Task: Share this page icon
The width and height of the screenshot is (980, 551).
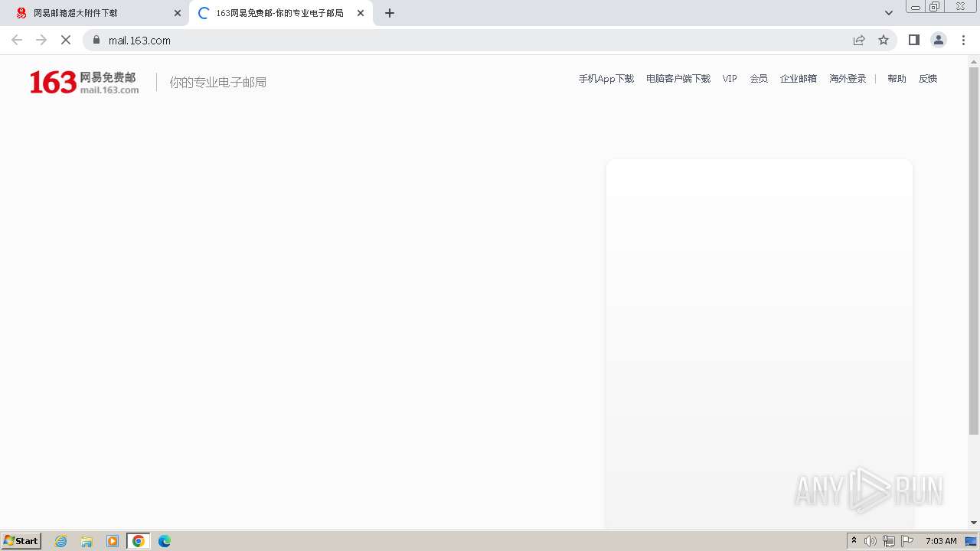Action: pyautogui.click(x=859, y=40)
